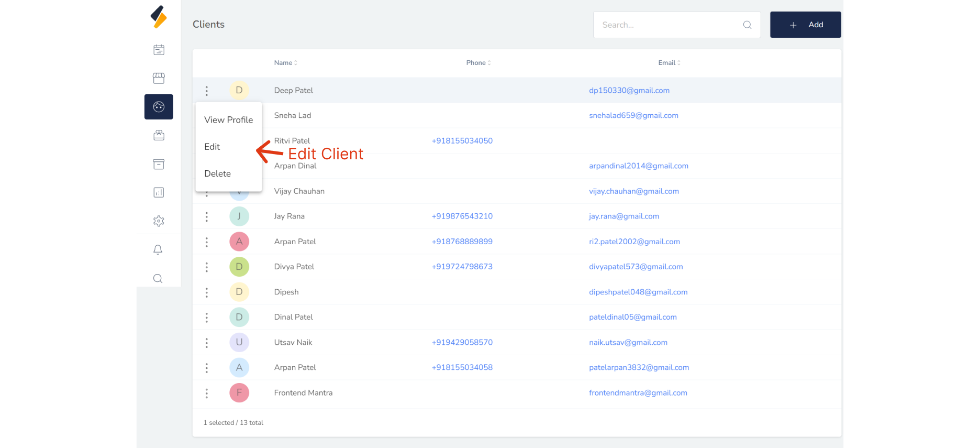This screenshot has width=980, height=448.
Task: Open settings gear in sidebar
Action: pyautogui.click(x=159, y=221)
